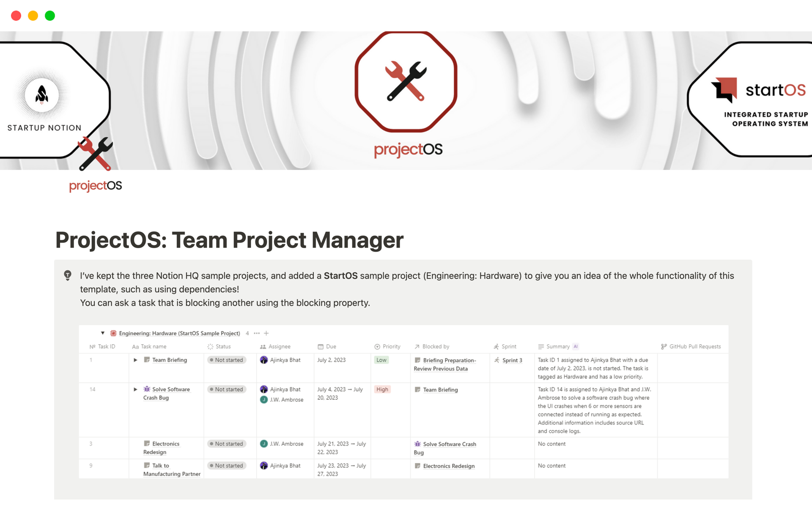Toggle Not Started on Talk to Manufacturing Partner
Viewport: 812px width, 508px height.
coord(226,466)
